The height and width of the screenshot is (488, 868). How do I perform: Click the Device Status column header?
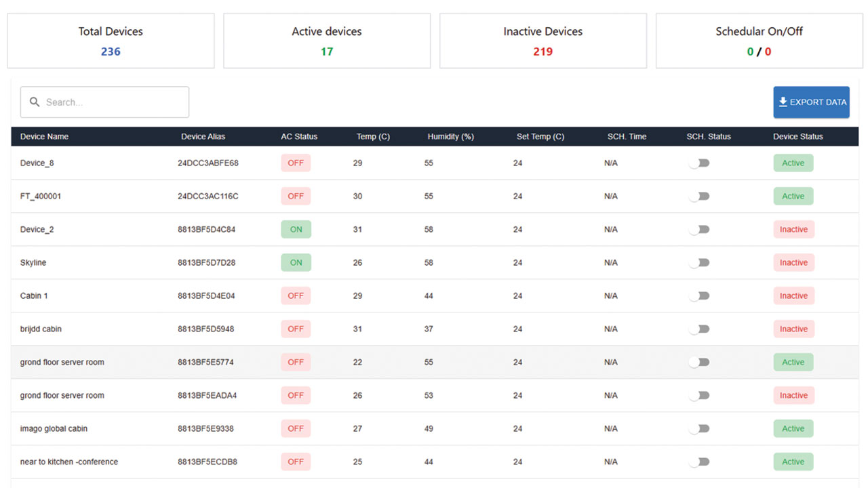point(798,136)
